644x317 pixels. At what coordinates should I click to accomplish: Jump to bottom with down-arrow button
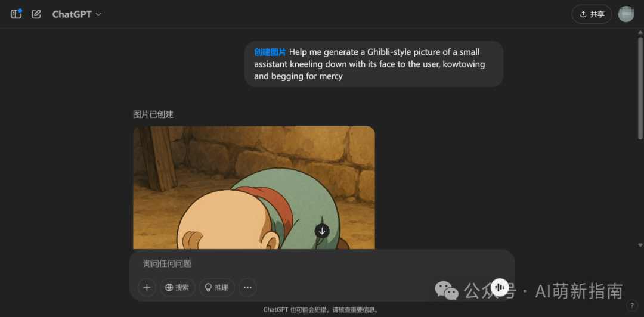pyautogui.click(x=322, y=231)
